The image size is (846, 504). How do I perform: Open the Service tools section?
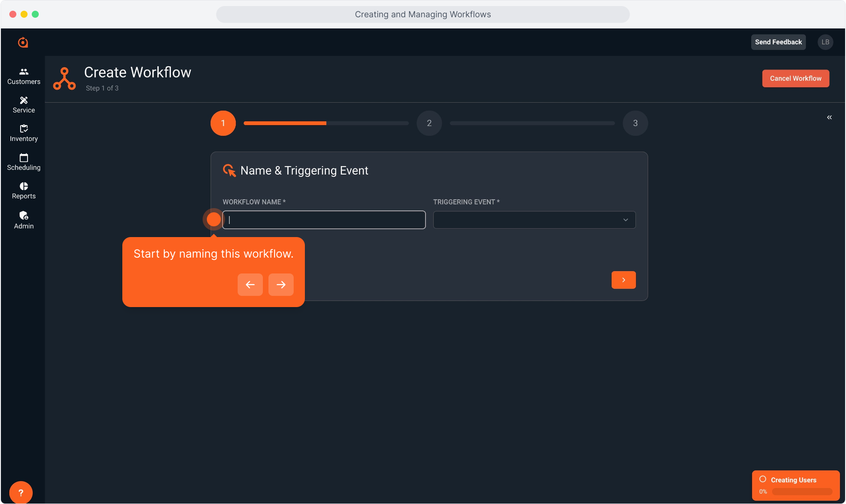tap(24, 105)
